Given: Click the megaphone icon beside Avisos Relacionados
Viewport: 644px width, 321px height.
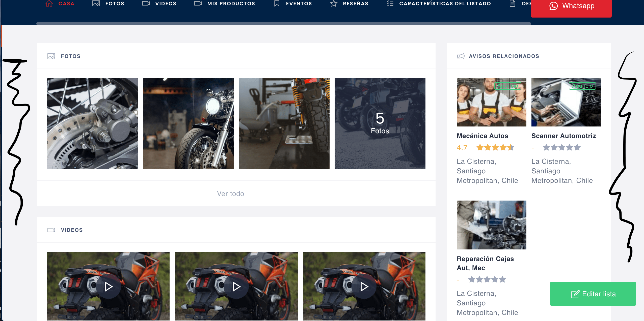Looking at the screenshot, I should 461,56.
